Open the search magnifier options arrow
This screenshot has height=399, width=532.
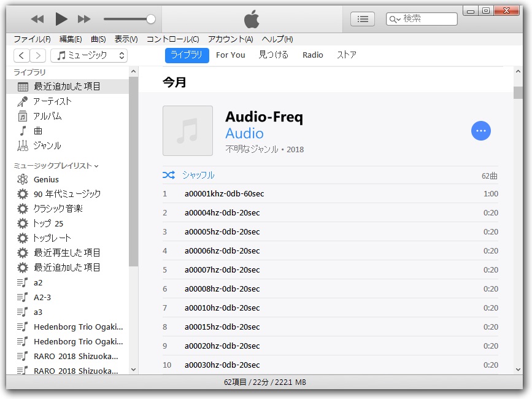(x=395, y=20)
